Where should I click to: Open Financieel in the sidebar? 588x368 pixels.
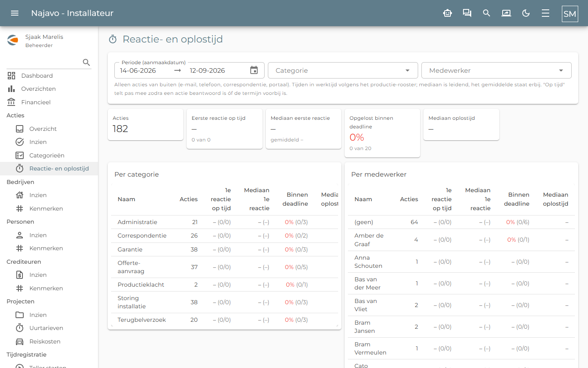[x=49, y=102]
